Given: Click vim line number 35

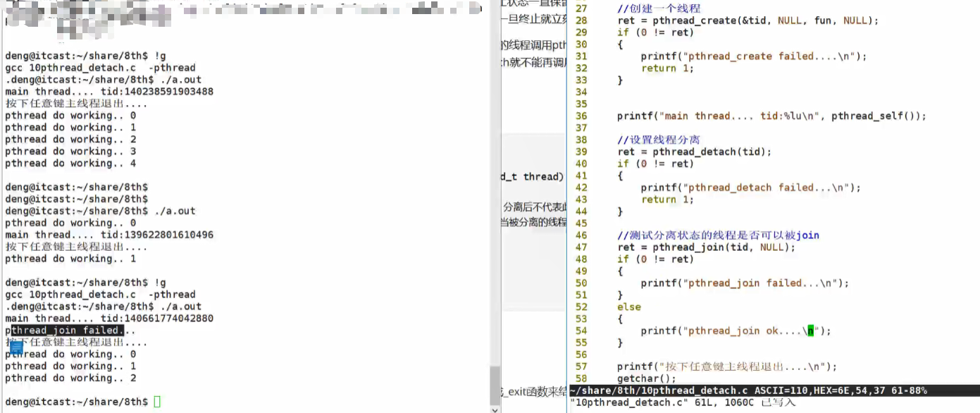Looking at the screenshot, I should [x=581, y=104].
